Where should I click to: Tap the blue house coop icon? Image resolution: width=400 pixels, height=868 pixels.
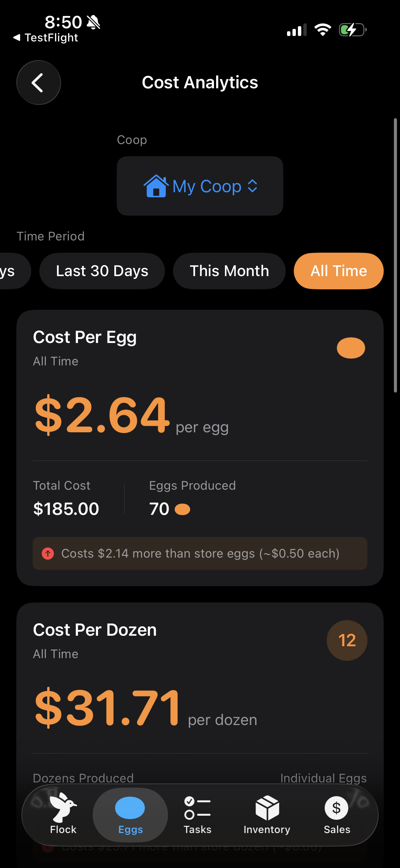coord(156,186)
